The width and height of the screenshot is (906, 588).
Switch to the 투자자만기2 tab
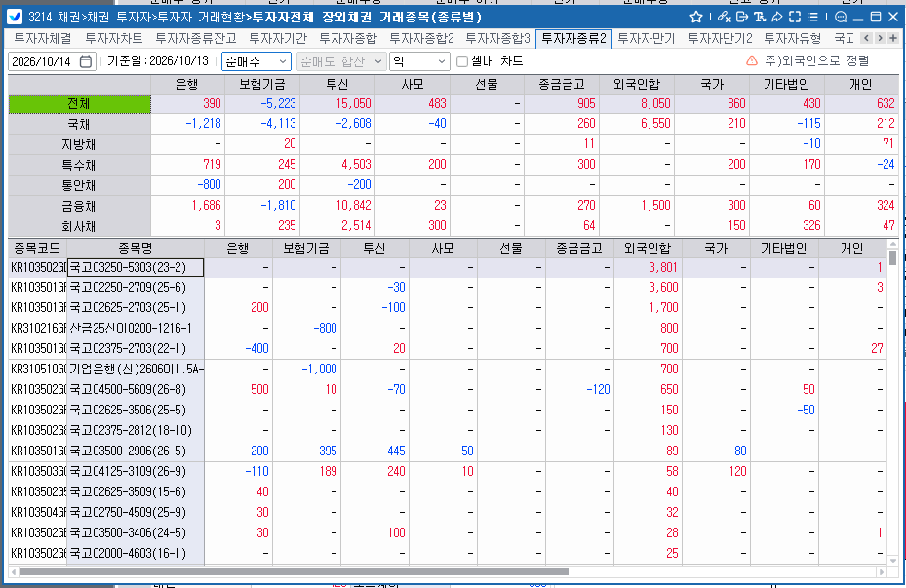pos(720,39)
